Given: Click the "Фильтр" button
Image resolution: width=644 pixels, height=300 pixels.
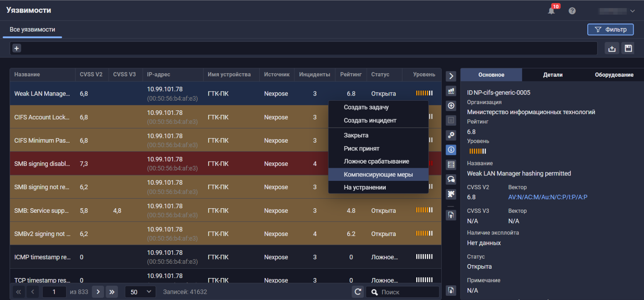Looking at the screenshot, I should coord(610,29).
